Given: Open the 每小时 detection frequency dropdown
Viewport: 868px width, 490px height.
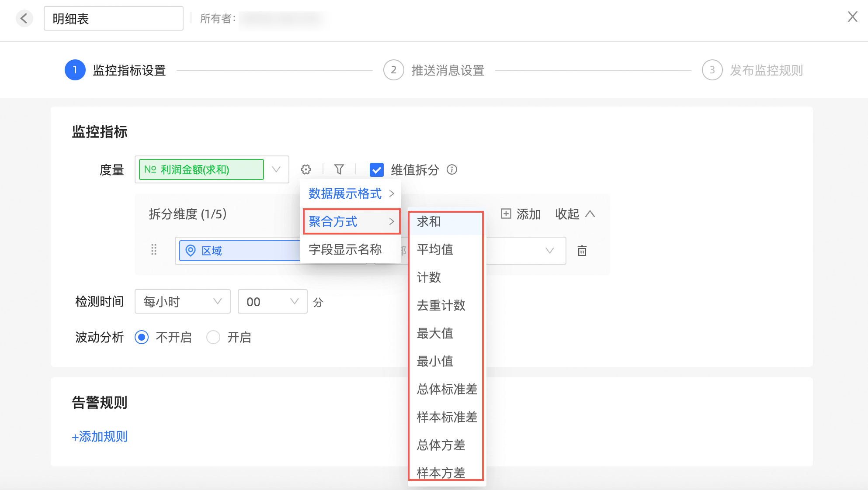Looking at the screenshot, I should pyautogui.click(x=182, y=301).
